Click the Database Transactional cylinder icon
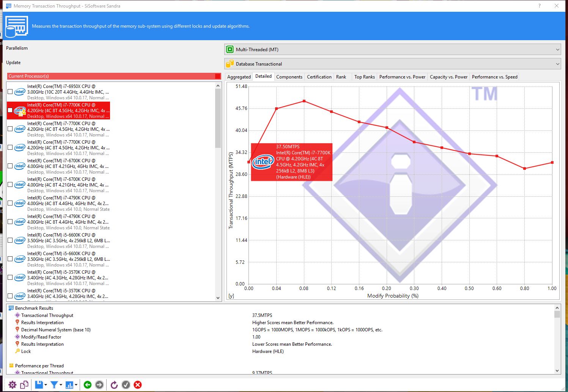Screen dimensions: 568x392 coord(230,63)
